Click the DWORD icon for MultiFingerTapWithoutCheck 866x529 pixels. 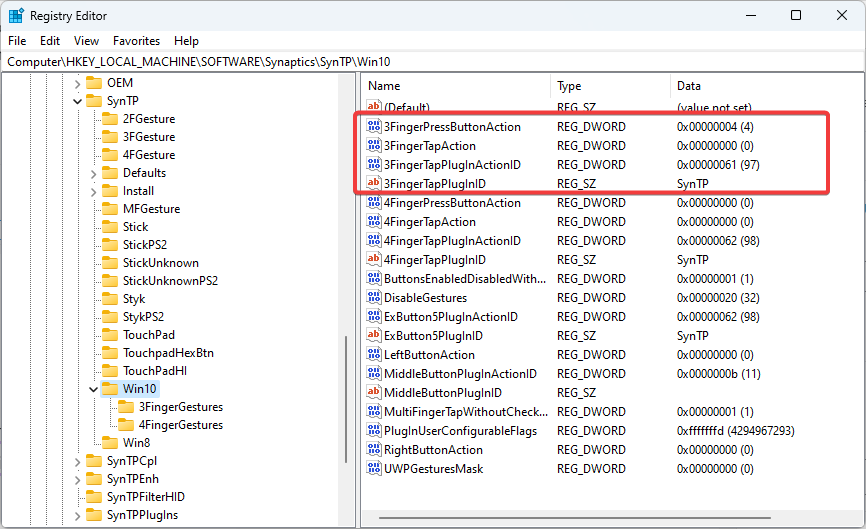[x=374, y=411]
